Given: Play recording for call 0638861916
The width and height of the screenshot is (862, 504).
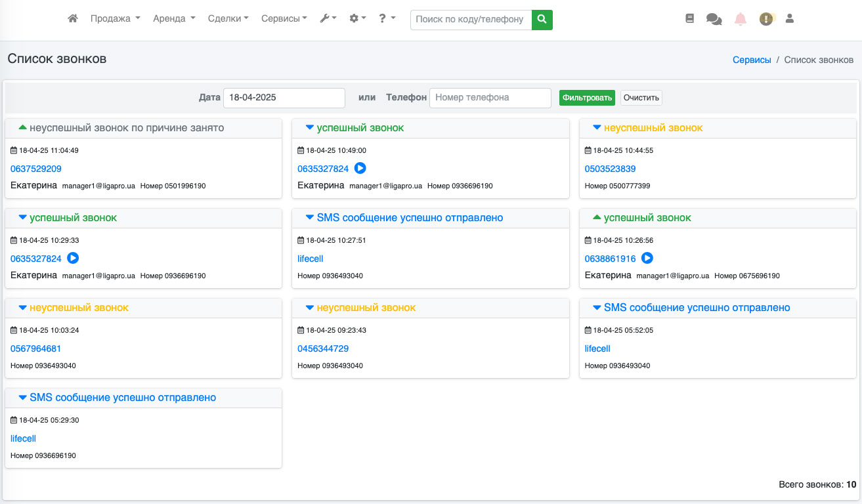Looking at the screenshot, I should point(647,259).
